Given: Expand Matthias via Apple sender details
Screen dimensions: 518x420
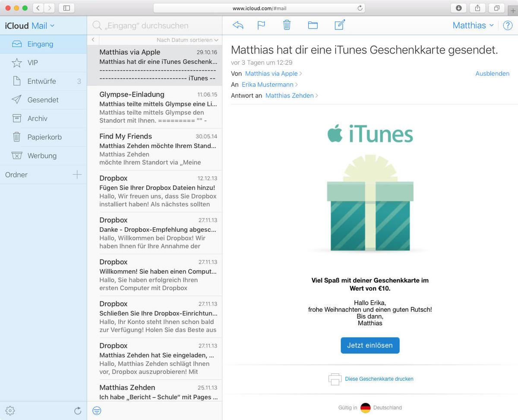Looking at the screenshot, I should (x=274, y=73).
